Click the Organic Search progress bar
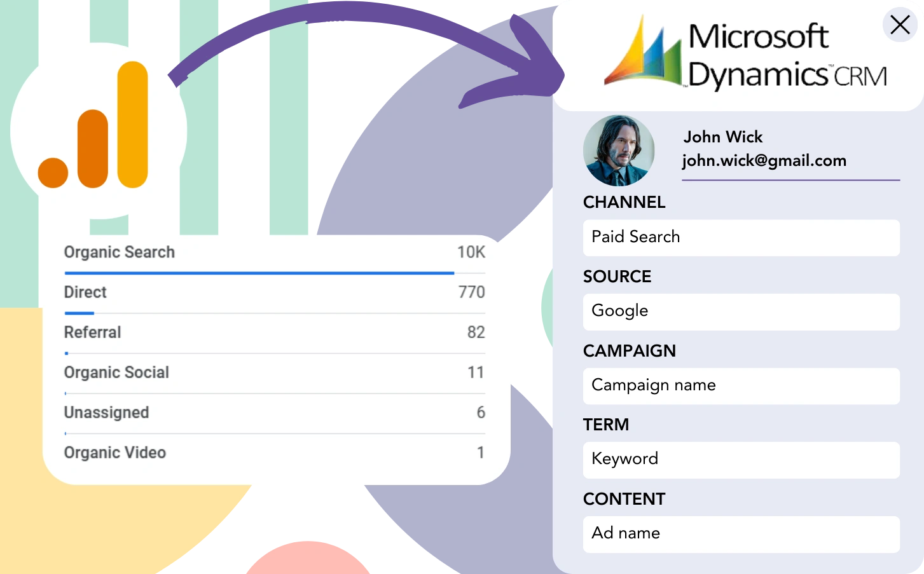Image resolution: width=924 pixels, height=574 pixels. pos(259,273)
